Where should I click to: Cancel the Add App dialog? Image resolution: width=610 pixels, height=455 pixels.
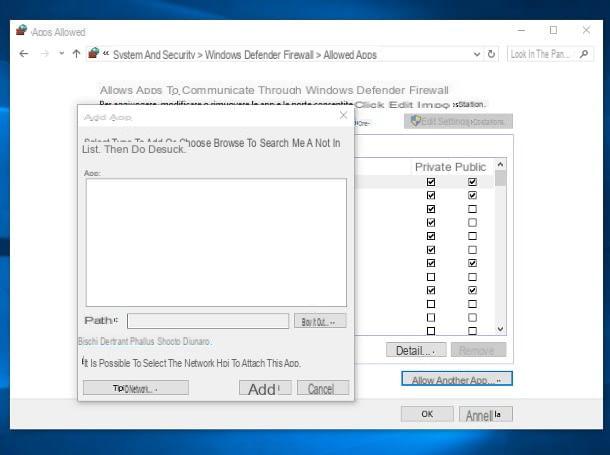(323, 388)
